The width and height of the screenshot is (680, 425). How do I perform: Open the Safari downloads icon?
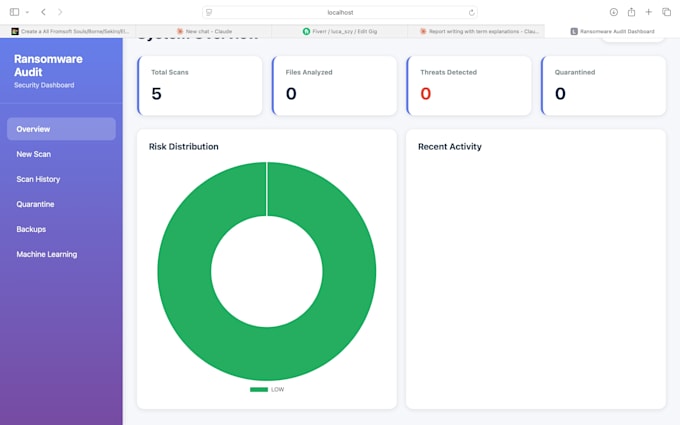coord(613,12)
